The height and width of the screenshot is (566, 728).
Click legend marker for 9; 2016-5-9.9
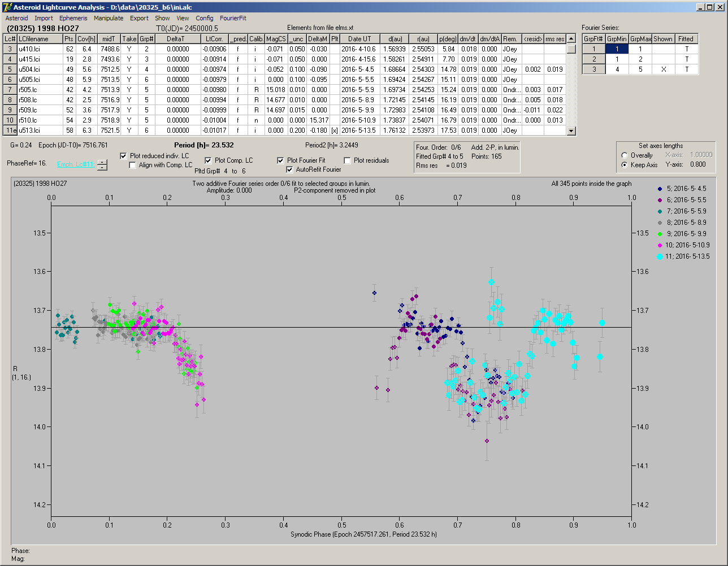(660, 234)
